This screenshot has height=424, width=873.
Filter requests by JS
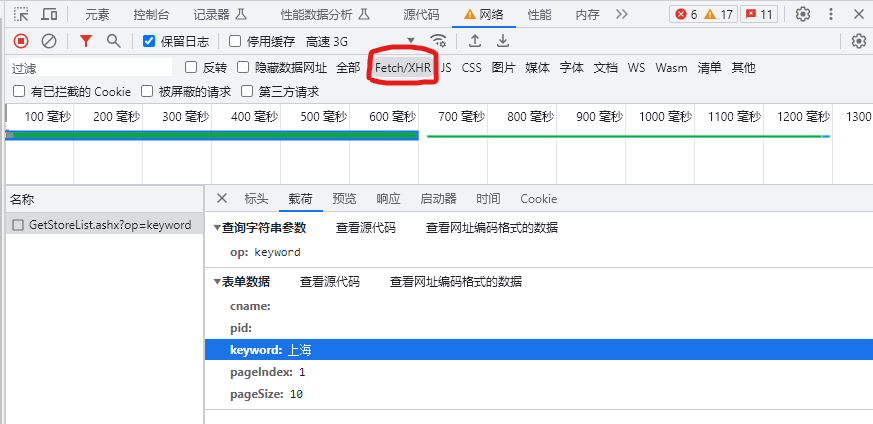point(447,68)
